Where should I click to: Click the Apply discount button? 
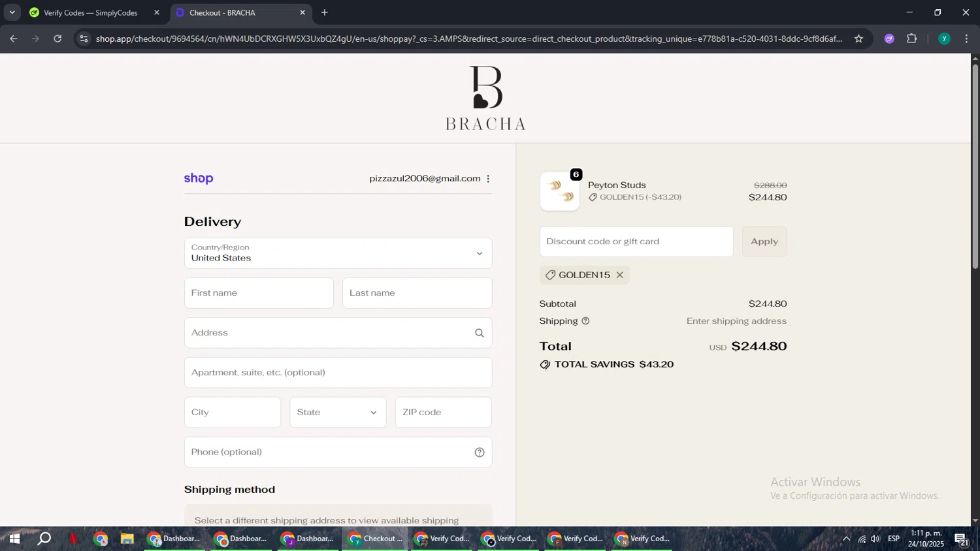764,242
